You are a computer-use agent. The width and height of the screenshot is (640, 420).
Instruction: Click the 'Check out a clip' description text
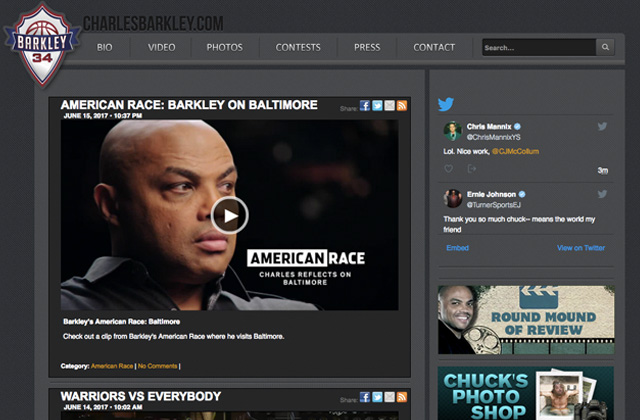click(x=173, y=336)
